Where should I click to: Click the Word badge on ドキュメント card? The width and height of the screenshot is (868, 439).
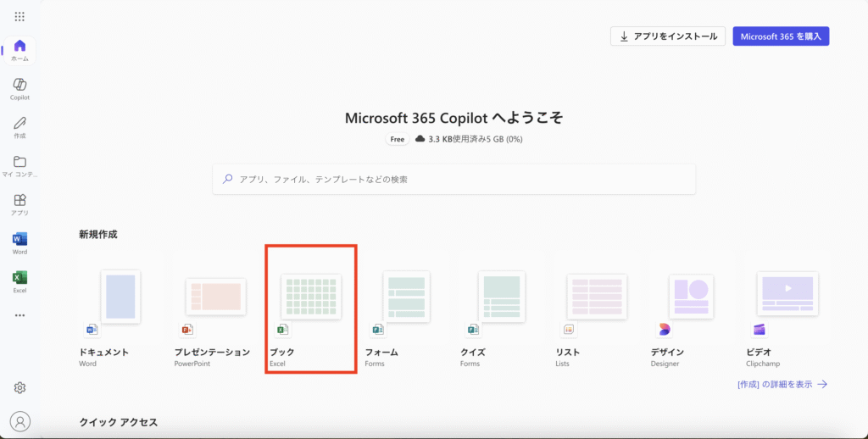point(92,330)
